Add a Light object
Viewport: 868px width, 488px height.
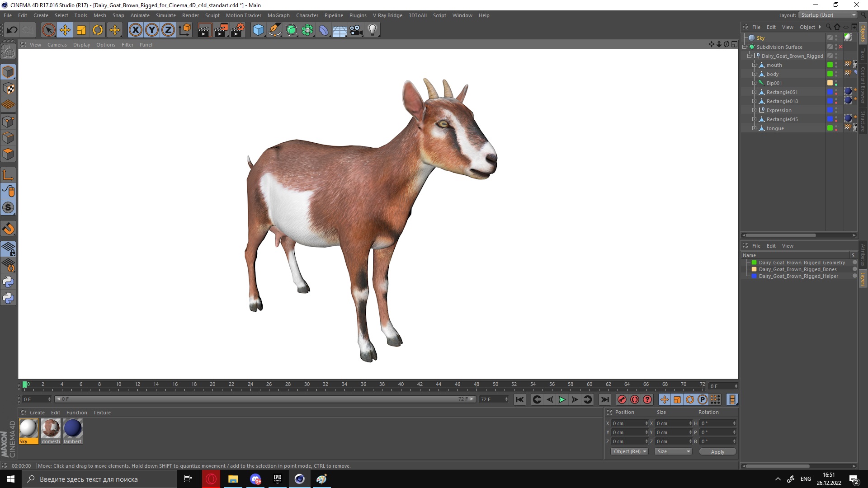coord(373,30)
